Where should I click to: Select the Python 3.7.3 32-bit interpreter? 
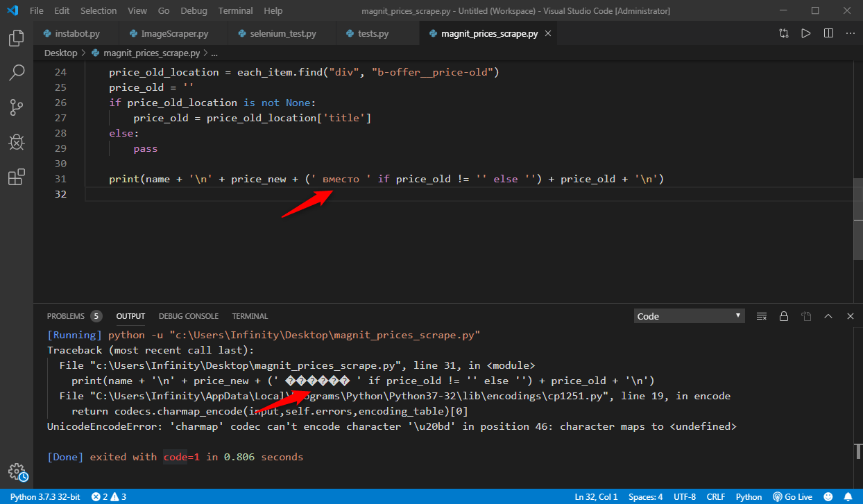click(x=45, y=497)
